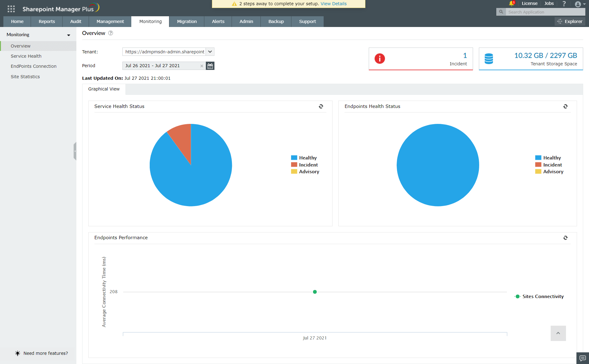Toggle the Sites Connectivity legend entry
589x364 pixels.
coord(539,296)
